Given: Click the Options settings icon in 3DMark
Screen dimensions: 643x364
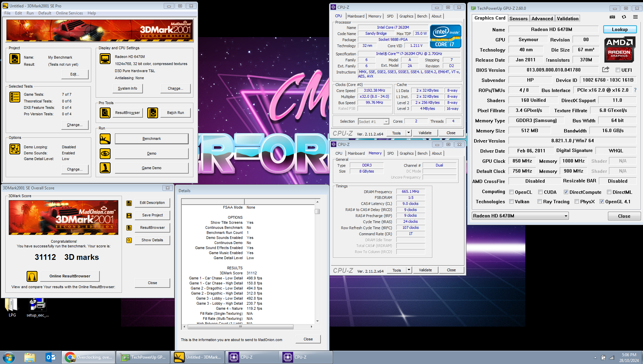Looking at the screenshot, I should (x=15, y=149).
